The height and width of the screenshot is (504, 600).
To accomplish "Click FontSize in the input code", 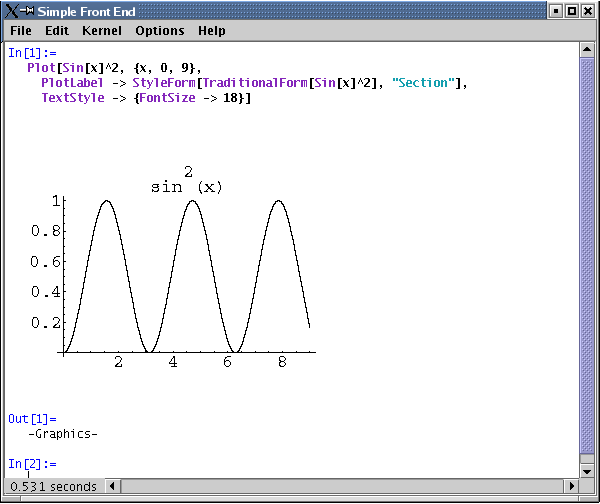I will pyautogui.click(x=167, y=98).
